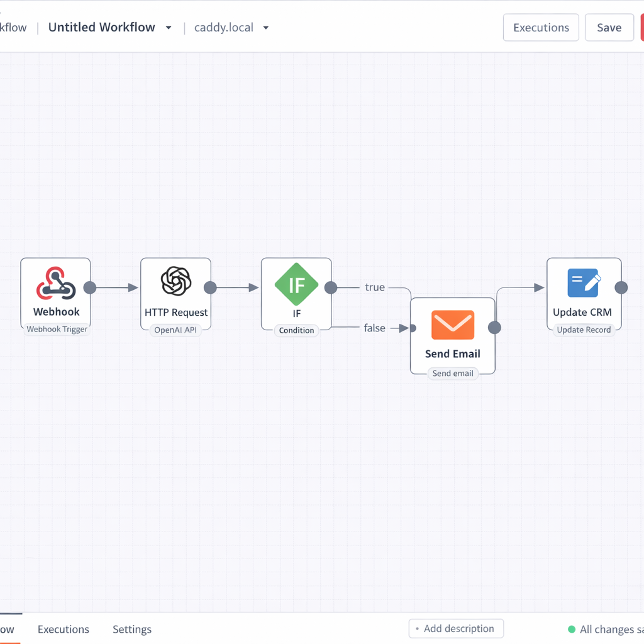This screenshot has width=644, height=644.
Task: Click the IF node true output dot
Action: 331,287
